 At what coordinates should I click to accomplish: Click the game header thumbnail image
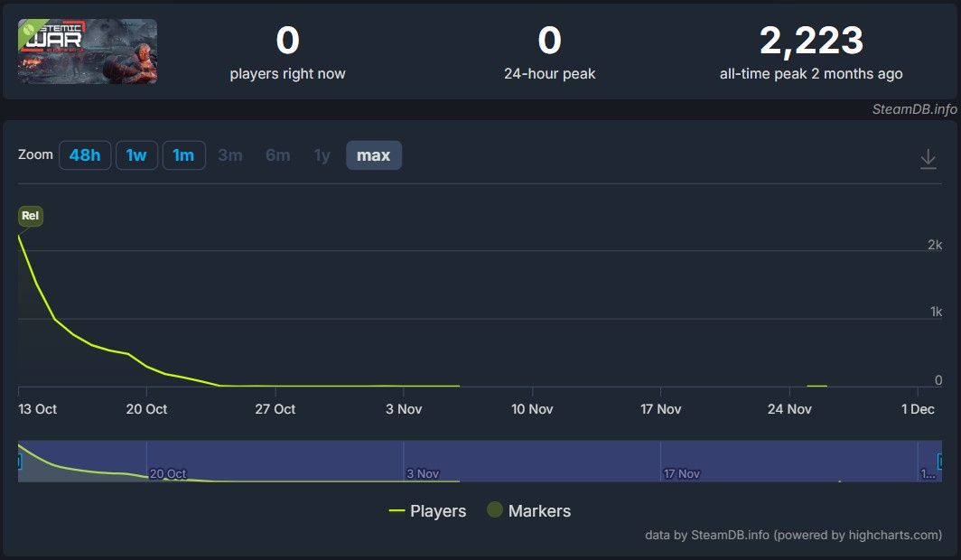pos(87,51)
